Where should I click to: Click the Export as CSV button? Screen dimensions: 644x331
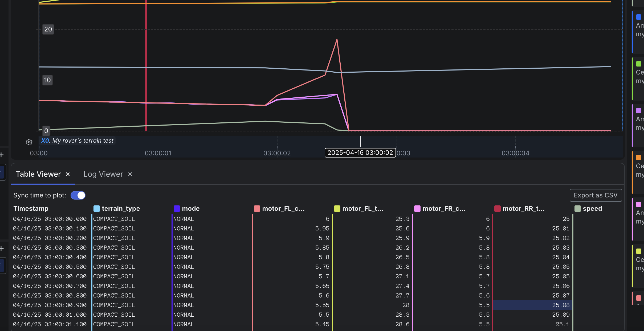coord(596,195)
